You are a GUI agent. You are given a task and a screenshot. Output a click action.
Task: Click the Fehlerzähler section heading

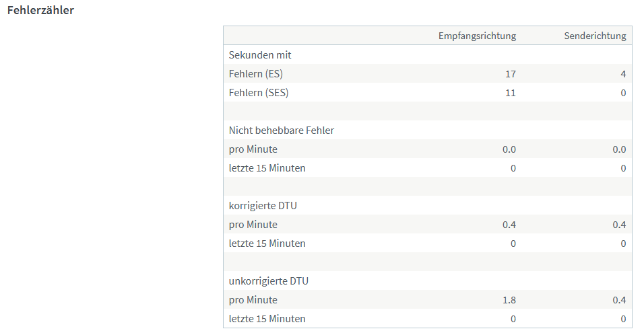point(40,11)
